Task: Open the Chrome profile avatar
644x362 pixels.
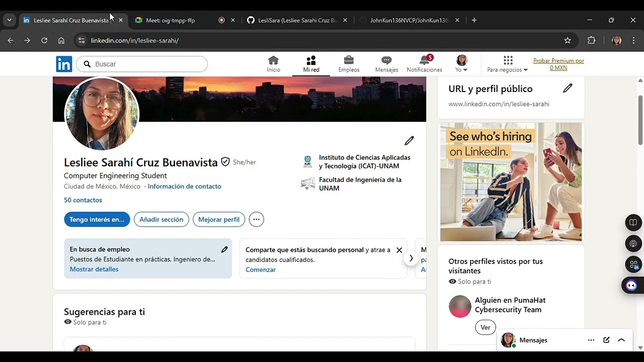Action: coord(617,40)
